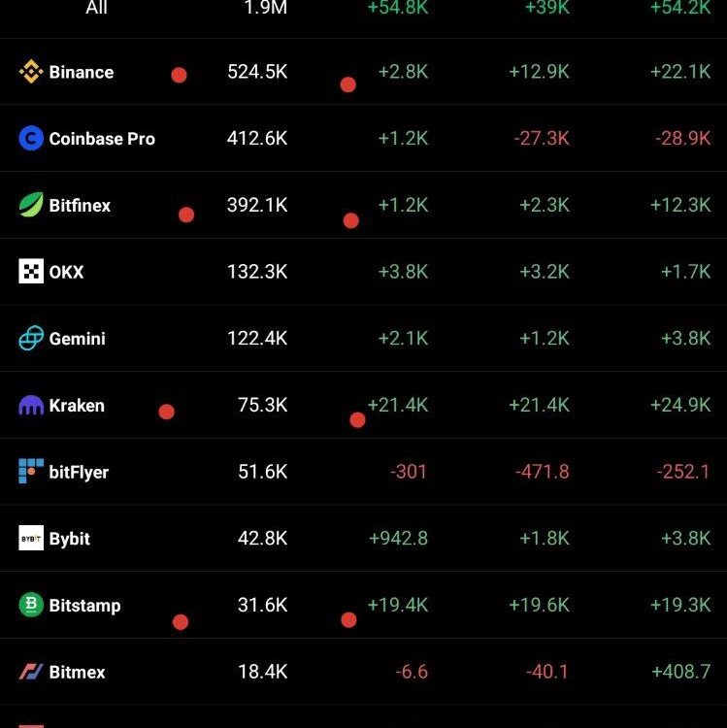Click Coinbase Pro's -27.3K change value
The width and height of the screenshot is (727, 728).
542,139
